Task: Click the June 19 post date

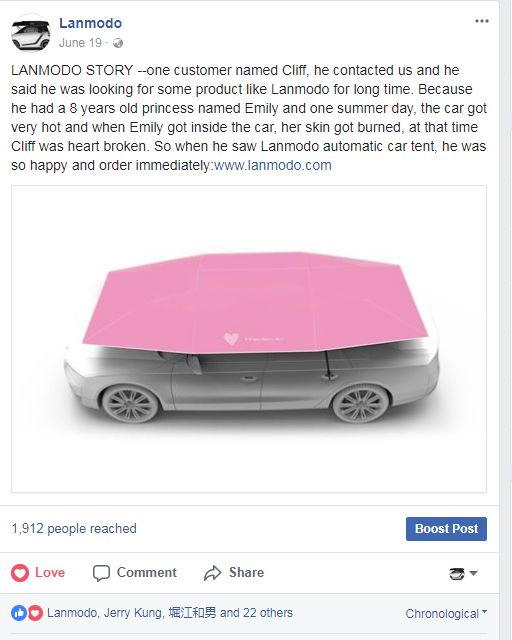Action: (80, 43)
